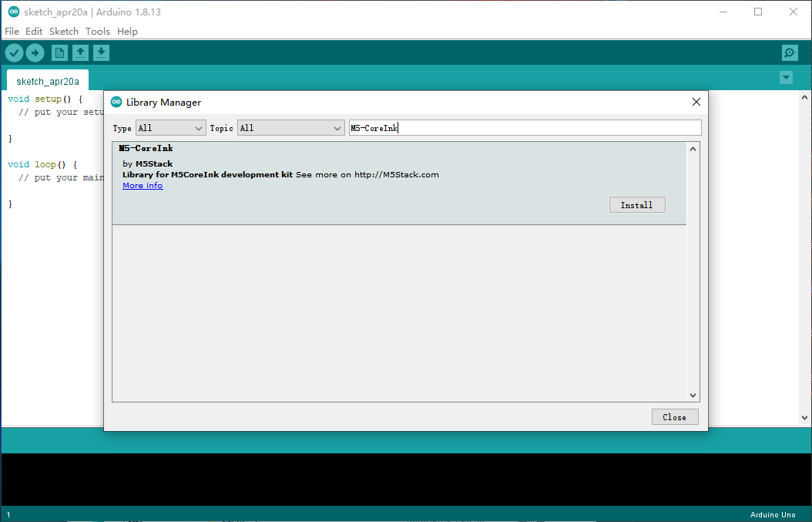Close the Library Manager with X
The width and height of the screenshot is (812, 522).
click(x=696, y=102)
